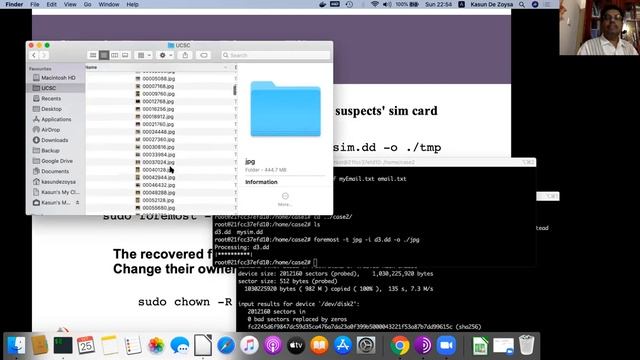Switch Finder to icon view

93,55
